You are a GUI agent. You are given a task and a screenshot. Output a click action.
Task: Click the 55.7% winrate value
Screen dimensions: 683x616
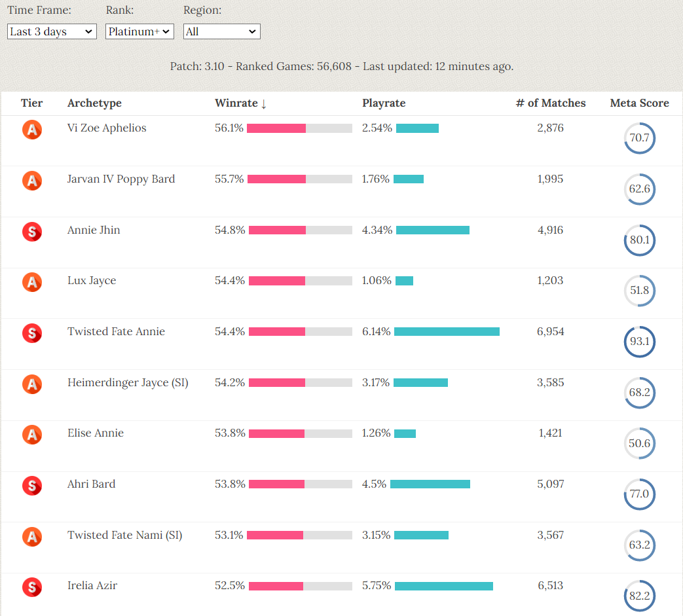229,179
